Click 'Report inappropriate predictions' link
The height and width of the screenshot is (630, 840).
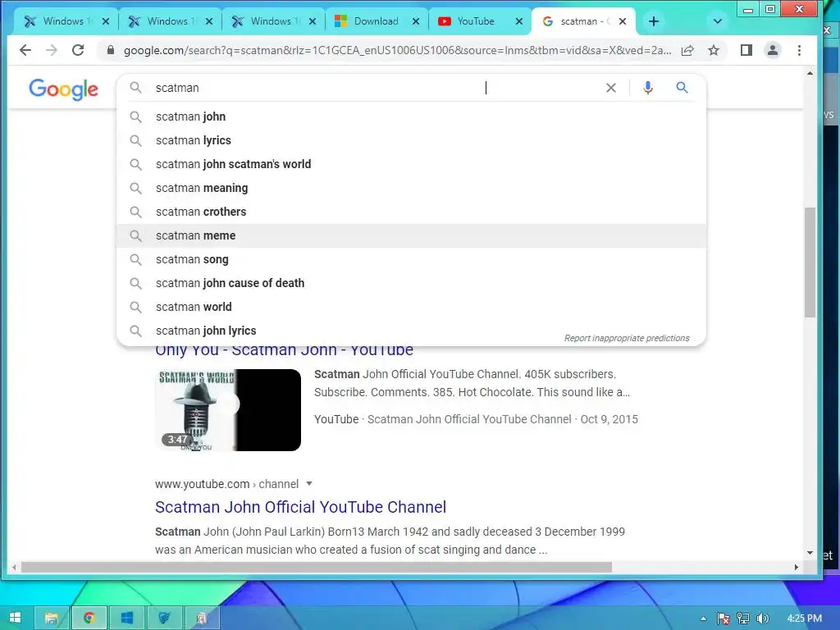(x=626, y=338)
